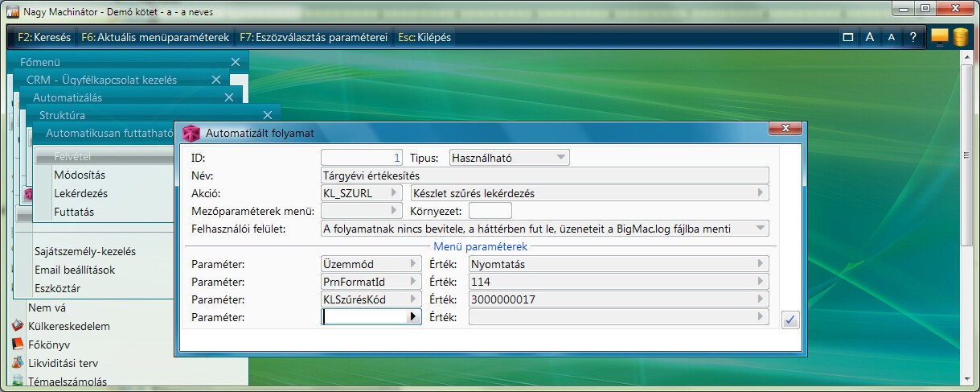
Task: Open Eszköztár menu entry
Action: [57, 288]
